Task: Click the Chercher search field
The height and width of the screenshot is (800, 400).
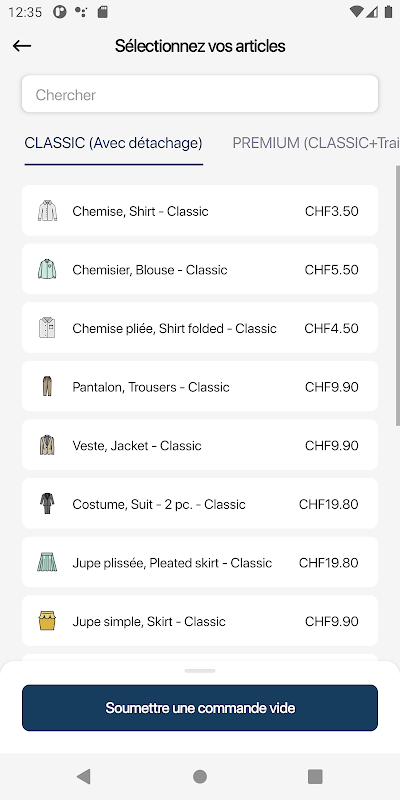Action: click(200, 94)
